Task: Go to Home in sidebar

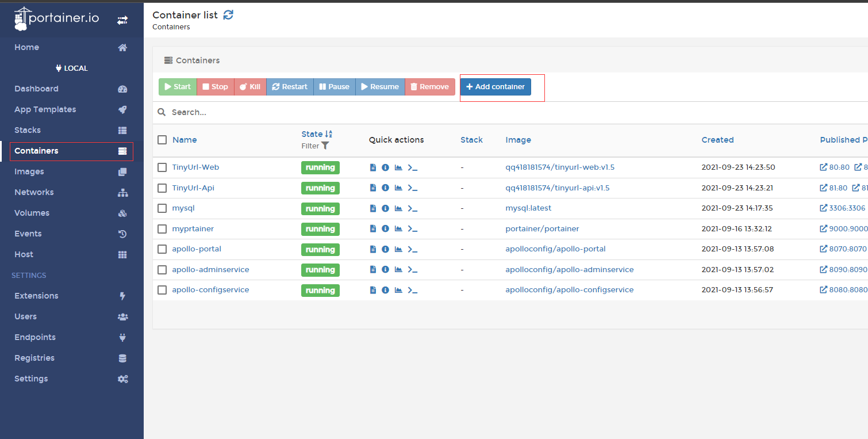Action: (71, 47)
